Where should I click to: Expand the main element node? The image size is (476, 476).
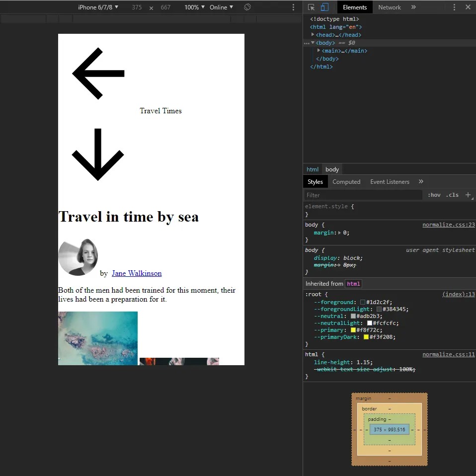coord(318,50)
